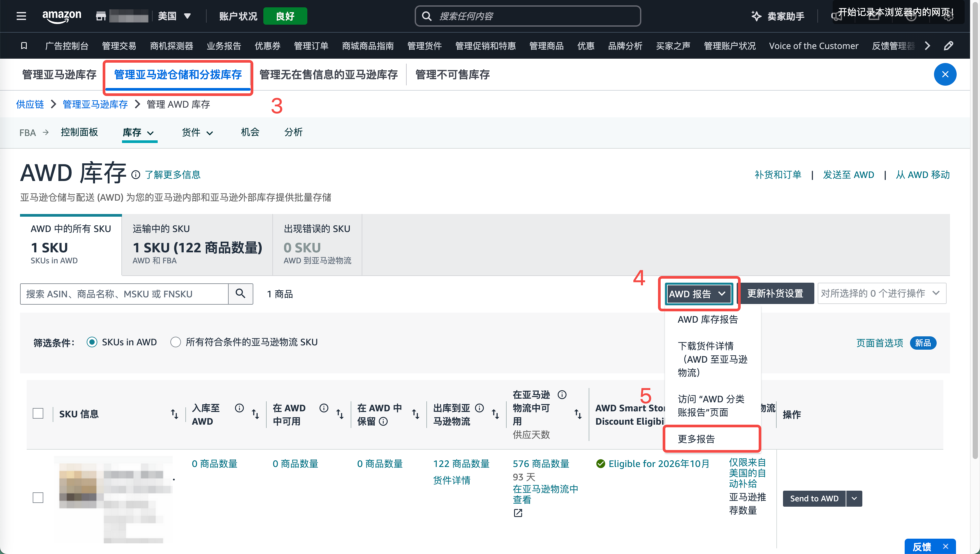Image resolution: width=980 pixels, height=554 pixels.
Task: Click the Send to AWD button
Action: click(814, 498)
